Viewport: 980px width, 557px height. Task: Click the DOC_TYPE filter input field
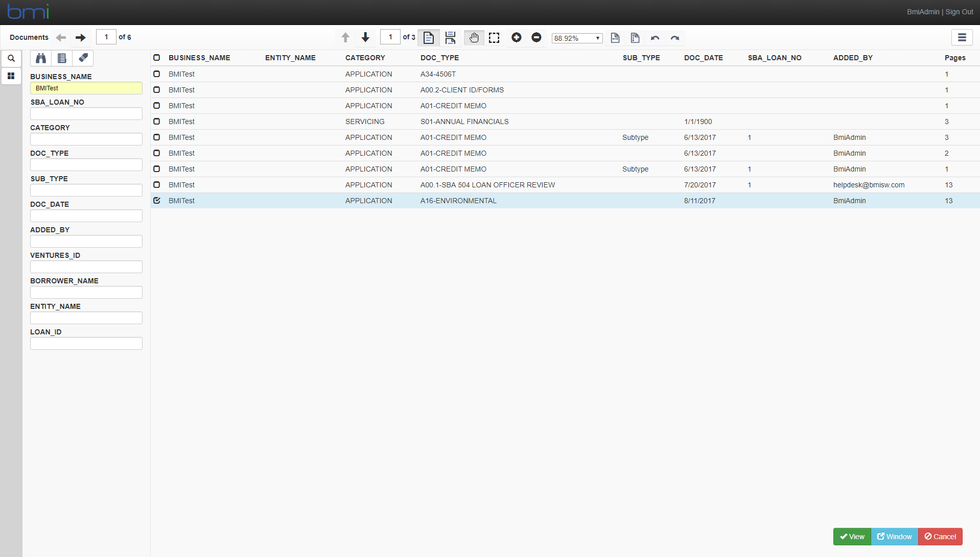[x=86, y=164]
